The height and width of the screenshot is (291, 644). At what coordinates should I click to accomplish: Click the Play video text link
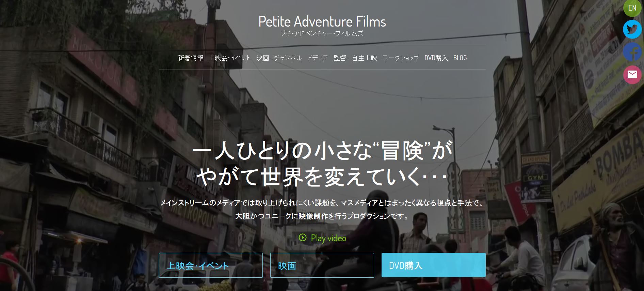click(328, 238)
